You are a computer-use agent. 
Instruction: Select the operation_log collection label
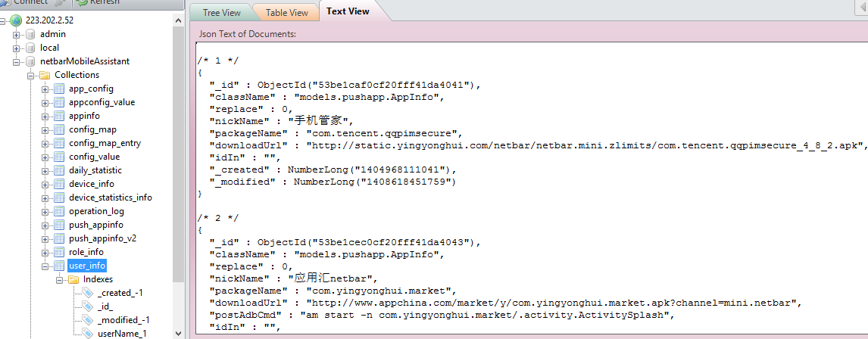[96, 211]
